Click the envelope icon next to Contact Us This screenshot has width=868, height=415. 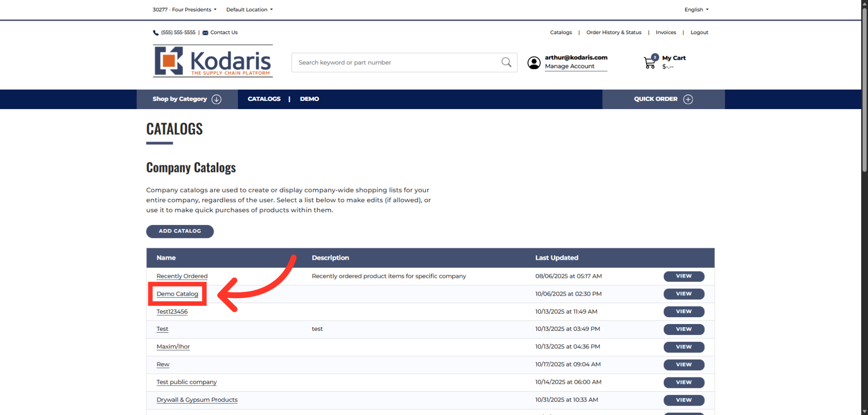[205, 33]
